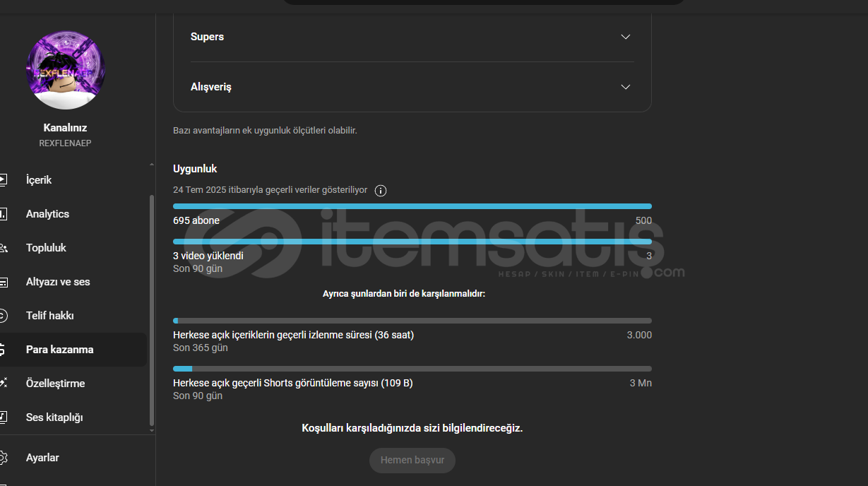Open the Telif hakkı copyright icon
The height and width of the screenshot is (486, 868).
coord(3,316)
